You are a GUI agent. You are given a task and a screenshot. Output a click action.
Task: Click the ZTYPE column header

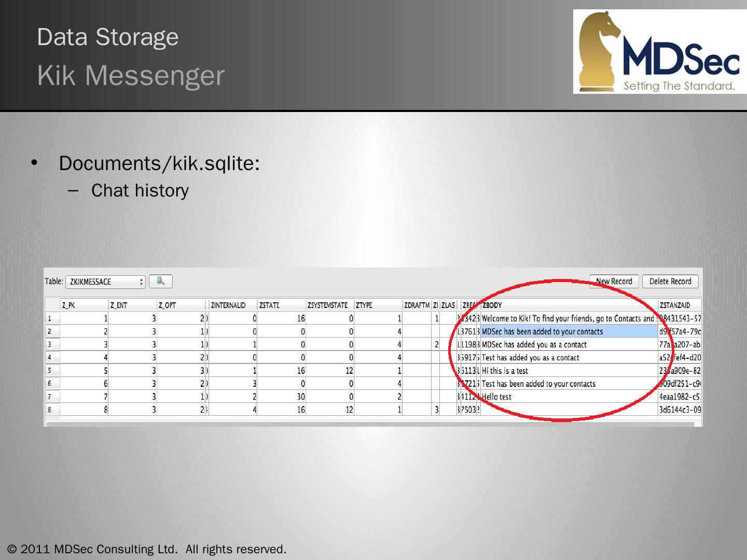378,305
